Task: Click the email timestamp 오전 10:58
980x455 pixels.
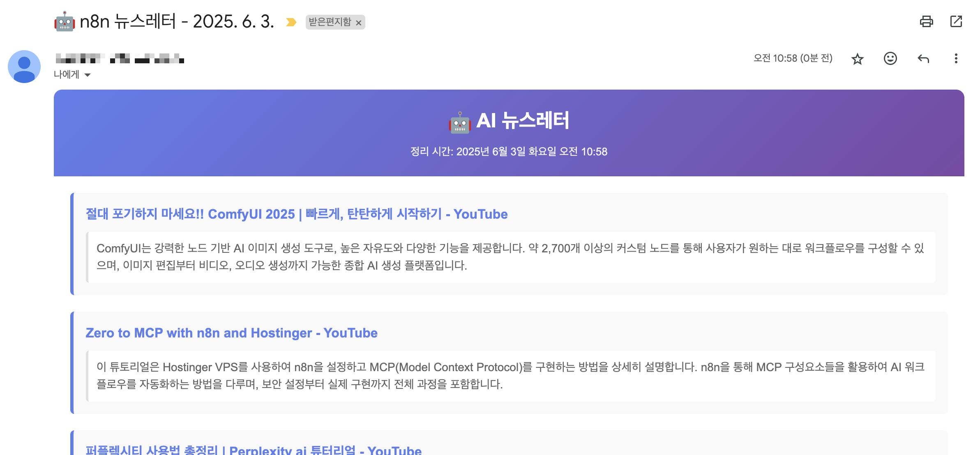Action: 792,58
